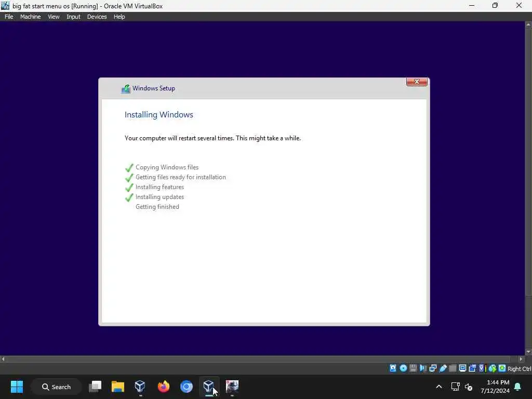Click the display monitor status icon
This screenshot has height=399, width=532.
[x=462, y=368]
